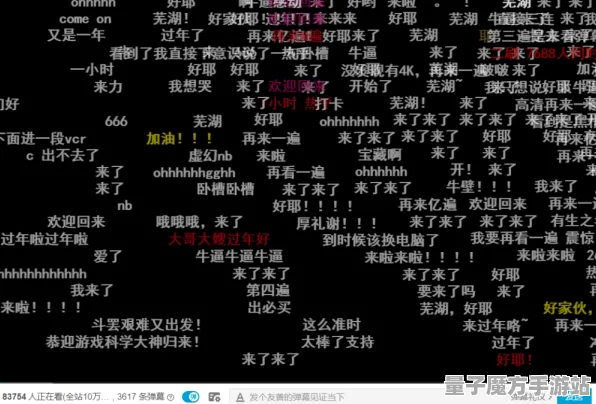
Task: Click the danmaku '666'
Action: pyautogui.click(x=116, y=122)
